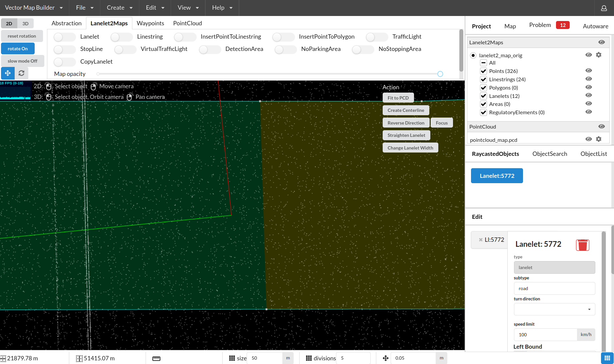Click the ruler icon in status bar
The image size is (614, 364).
156,358
